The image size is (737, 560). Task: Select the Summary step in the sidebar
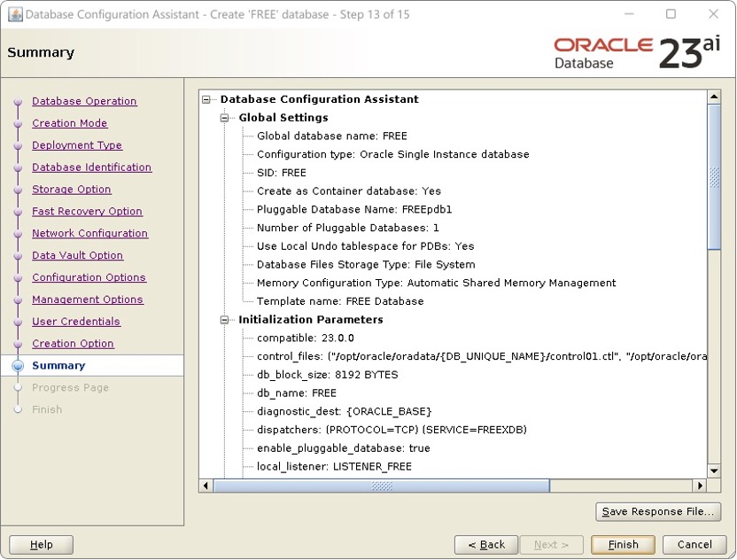[58, 365]
